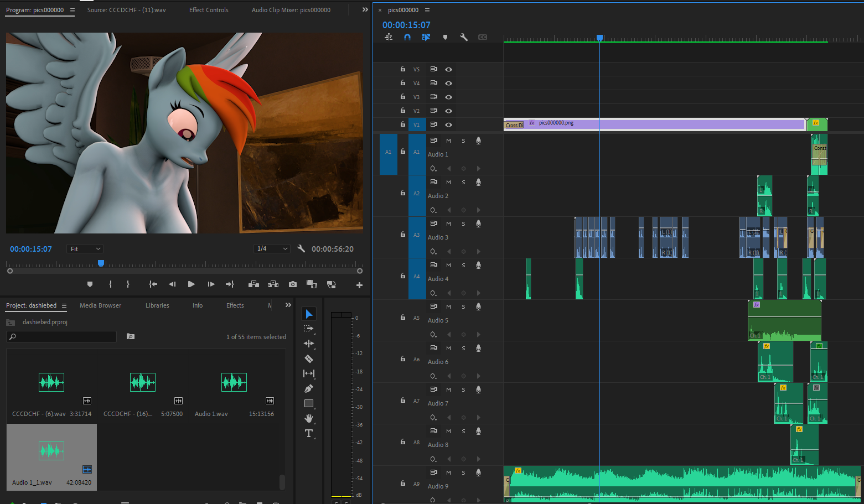Open the 1/4 playback resolution dropdown

click(x=272, y=249)
